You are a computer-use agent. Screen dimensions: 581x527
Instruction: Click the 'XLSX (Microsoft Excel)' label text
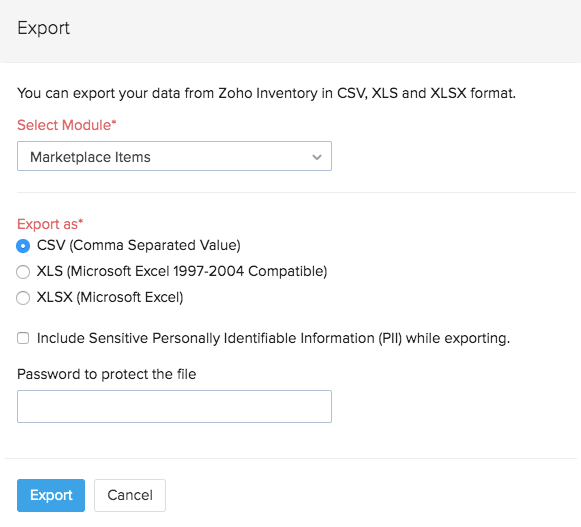click(x=110, y=297)
